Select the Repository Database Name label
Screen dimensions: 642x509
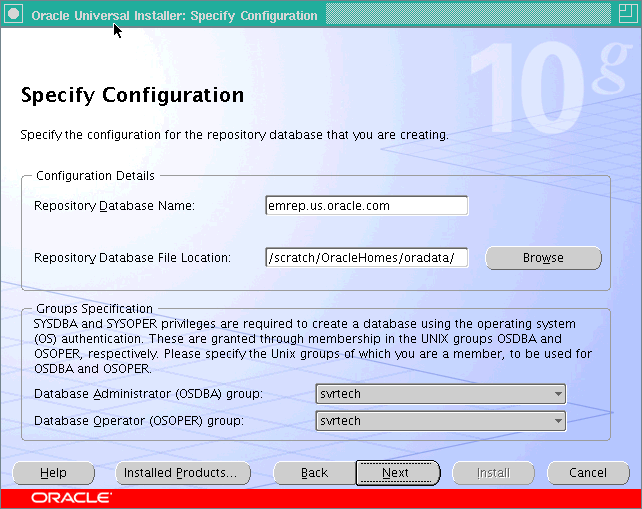pos(114,206)
